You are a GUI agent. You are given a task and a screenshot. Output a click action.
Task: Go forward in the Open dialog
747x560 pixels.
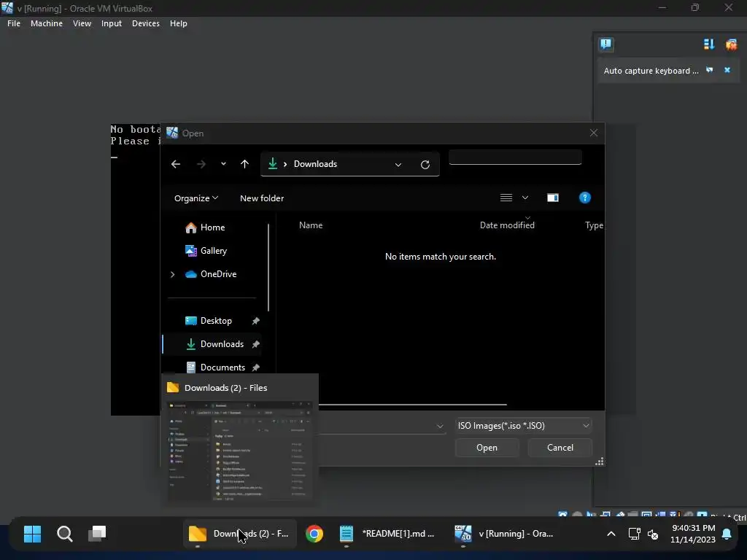pyautogui.click(x=201, y=164)
